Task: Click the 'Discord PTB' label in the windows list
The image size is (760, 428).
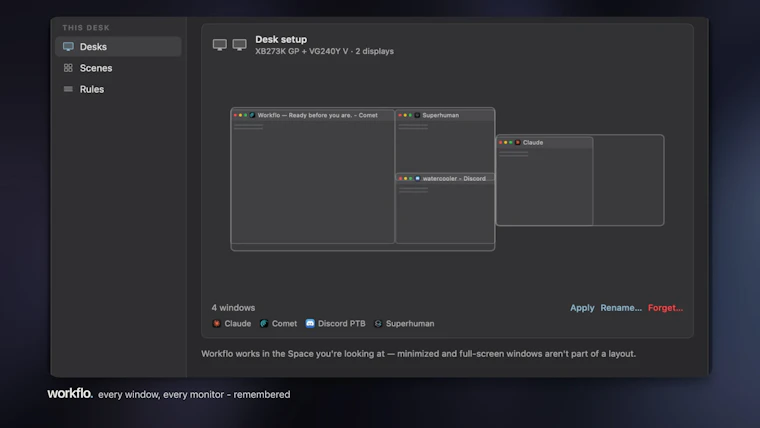Action: pyautogui.click(x=342, y=323)
